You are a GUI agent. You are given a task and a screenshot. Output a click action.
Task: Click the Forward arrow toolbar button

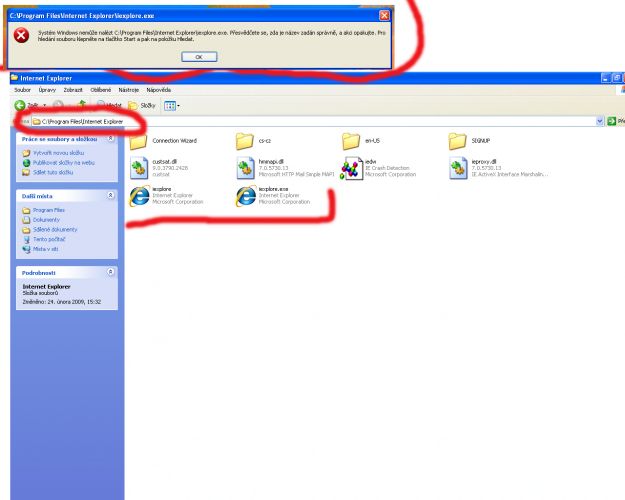[58, 105]
